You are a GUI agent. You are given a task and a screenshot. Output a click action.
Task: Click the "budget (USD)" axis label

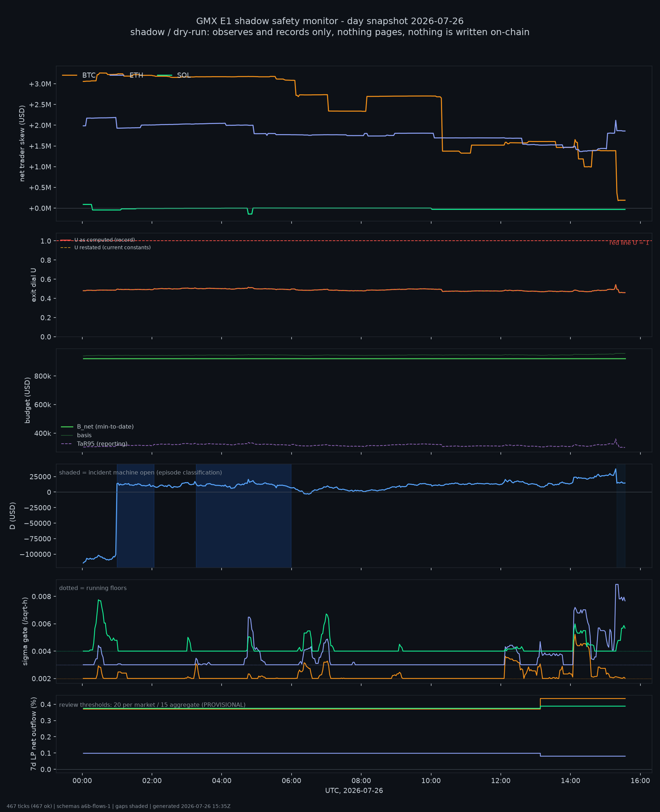tap(27, 400)
